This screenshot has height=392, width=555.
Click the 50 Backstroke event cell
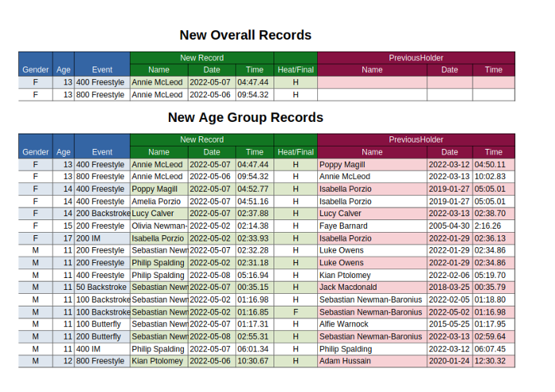[x=101, y=287]
